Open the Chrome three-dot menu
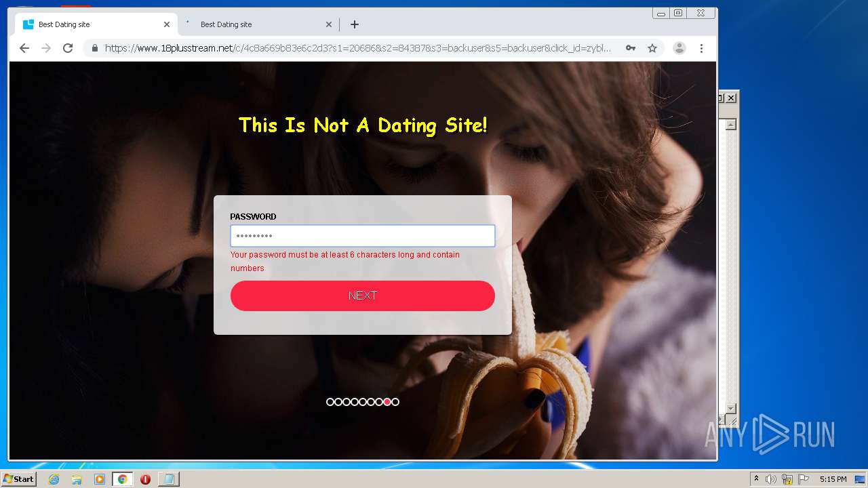 pyautogui.click(x=701, y=48)
